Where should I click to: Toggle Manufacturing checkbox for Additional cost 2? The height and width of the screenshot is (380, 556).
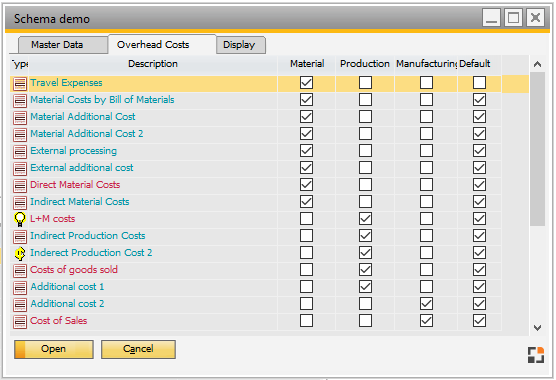pyautogui.click(x=426, y=304)
